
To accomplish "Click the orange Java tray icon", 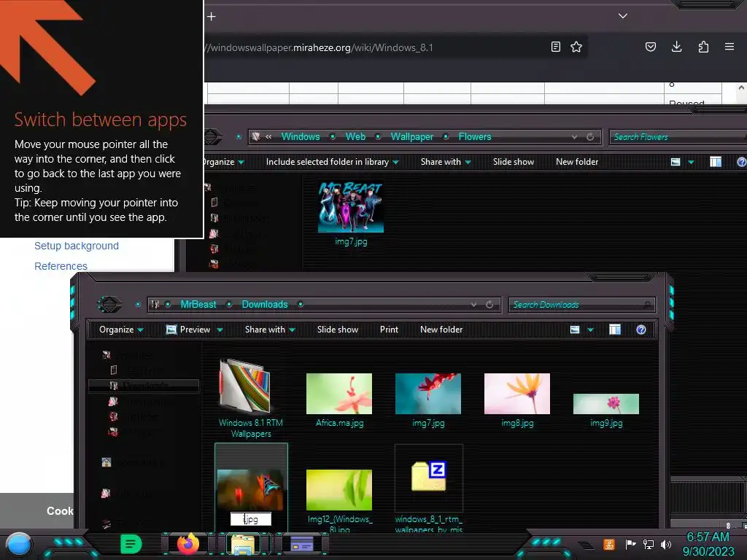I will (609, 544).
